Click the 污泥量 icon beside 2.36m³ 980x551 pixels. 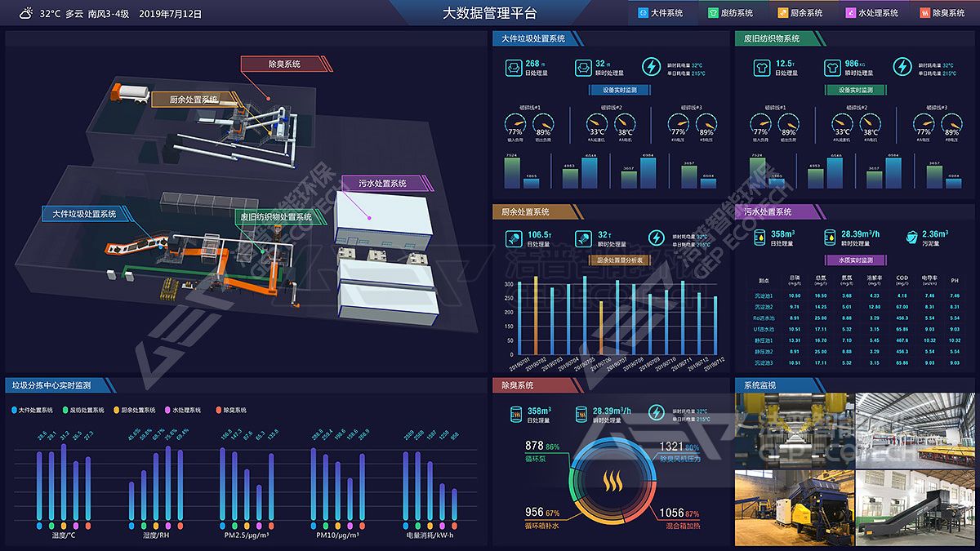point(910,238)
